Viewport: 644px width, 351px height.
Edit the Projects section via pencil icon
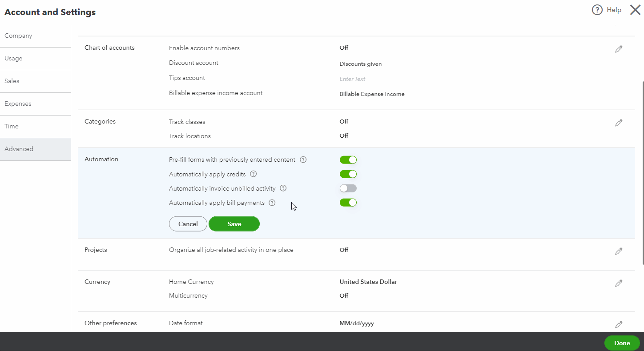pyautogui.click(x=619, y=251)
